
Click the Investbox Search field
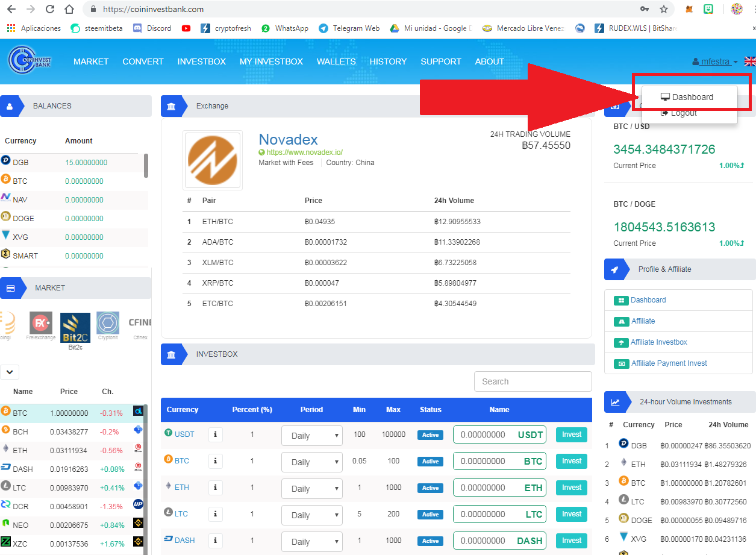tap(533, 381)
